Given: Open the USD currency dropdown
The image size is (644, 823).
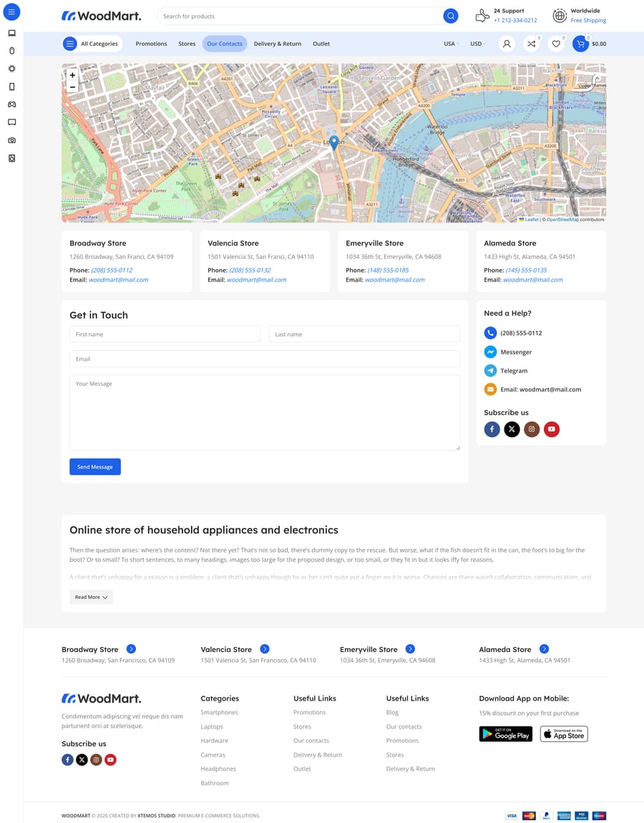Looking at the screenshot, I should (477, 44).
